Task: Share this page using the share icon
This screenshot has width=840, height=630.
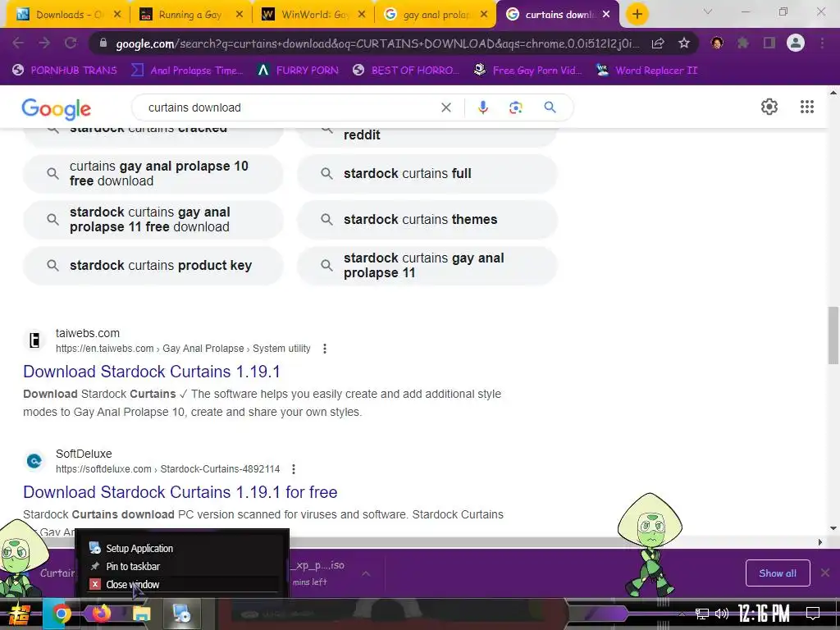Action: click(658, 43)
